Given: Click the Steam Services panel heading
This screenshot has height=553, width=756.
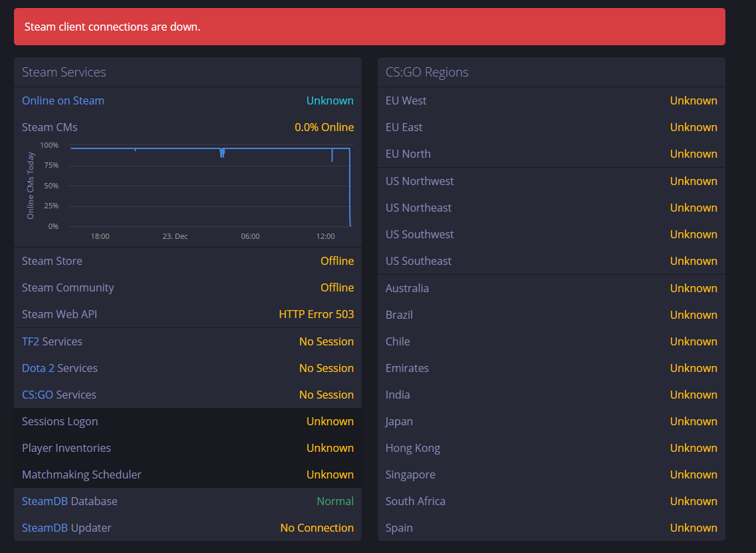Looking at the screenshot, I should (x=64, y=72).
